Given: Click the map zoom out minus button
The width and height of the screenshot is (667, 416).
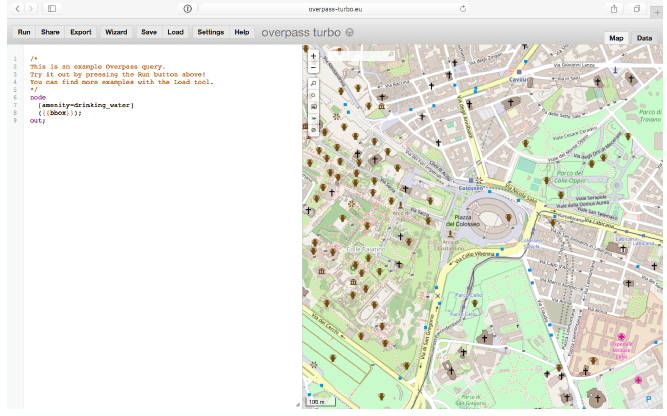Looking at the screenshot, I should [313, 69].
